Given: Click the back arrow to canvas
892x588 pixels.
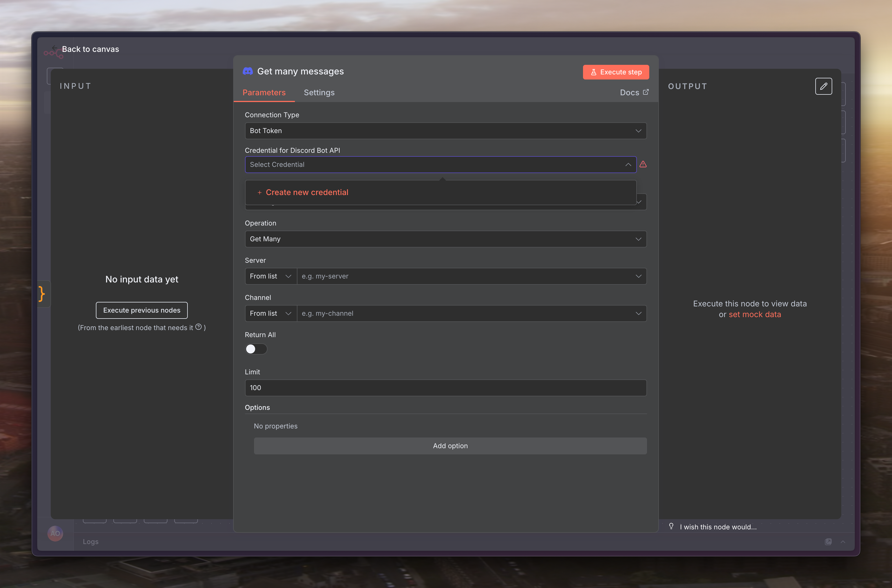Looking at the screenshot, I should click(55, 48).
